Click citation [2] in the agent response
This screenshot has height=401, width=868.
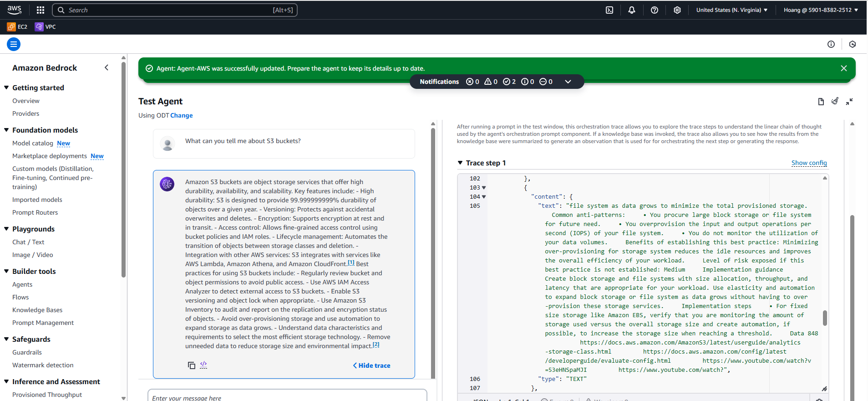tap(376, 345)
